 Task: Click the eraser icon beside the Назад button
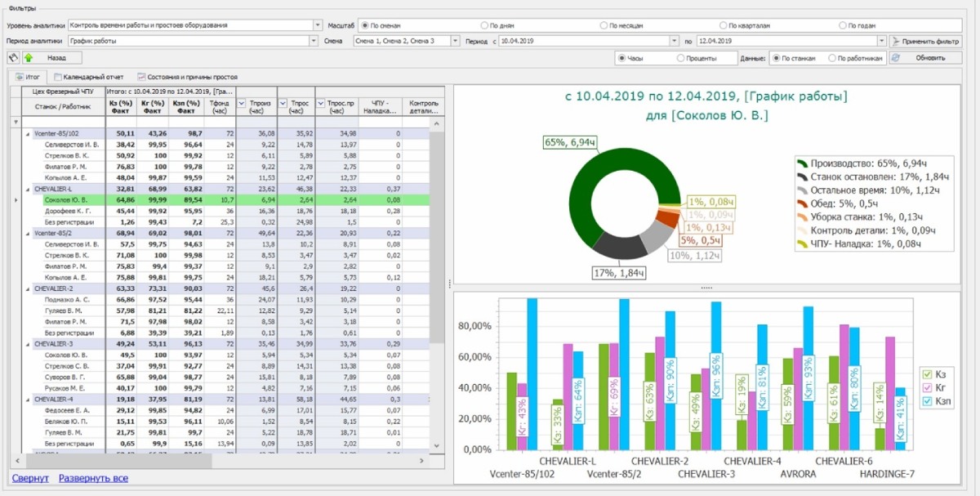(12, 58)
